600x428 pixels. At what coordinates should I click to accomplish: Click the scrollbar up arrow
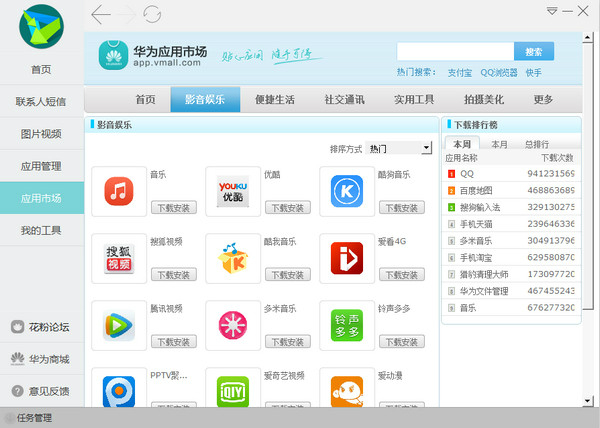click(588, 37)
